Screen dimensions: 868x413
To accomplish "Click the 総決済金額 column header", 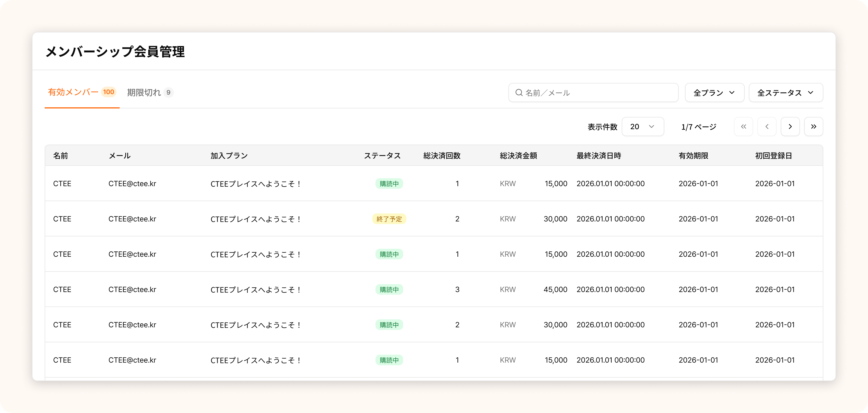I will (x=518, y=156).
